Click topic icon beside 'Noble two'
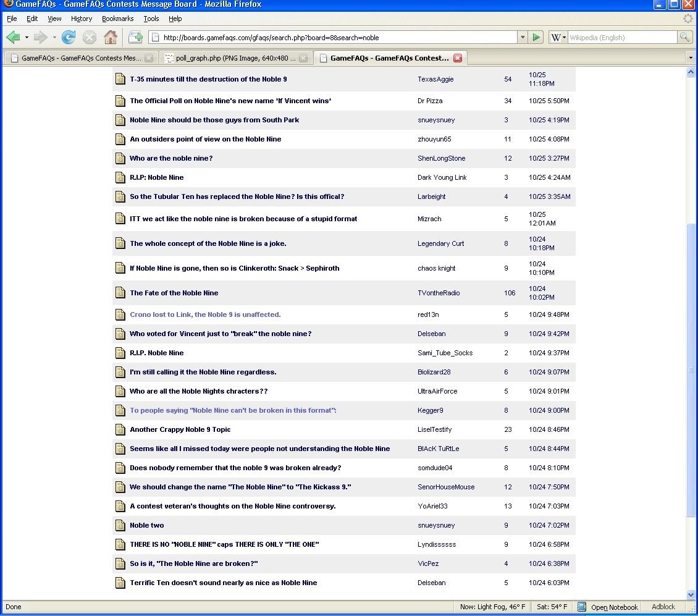The image size is (698, 616). coord(120,525)
